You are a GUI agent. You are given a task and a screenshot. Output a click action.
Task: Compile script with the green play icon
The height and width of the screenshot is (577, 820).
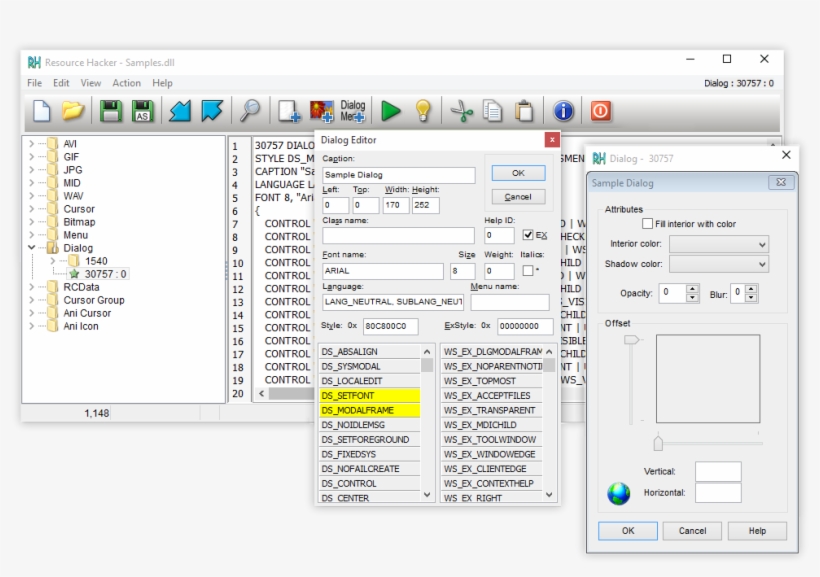(x=391, y=111)
